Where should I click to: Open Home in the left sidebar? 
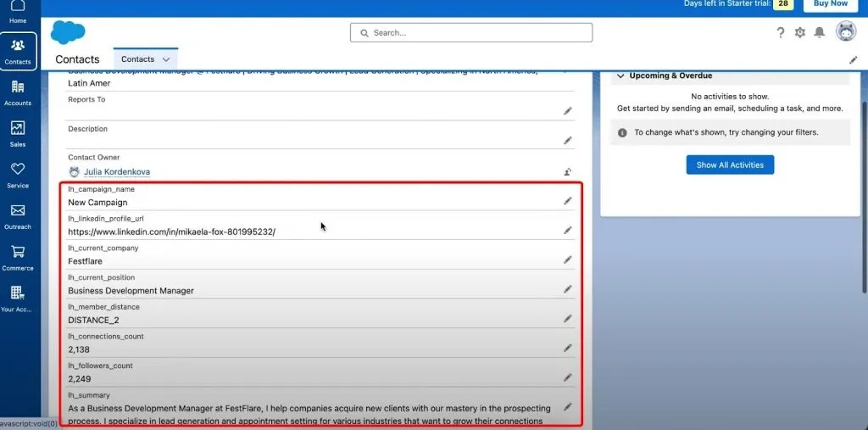(18, 12)
